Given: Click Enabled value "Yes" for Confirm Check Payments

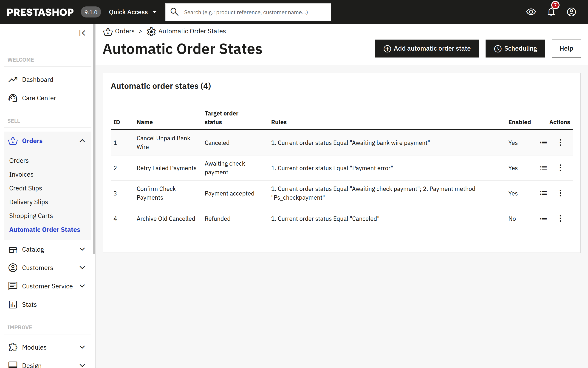Looking at the screenshot, I should [513, 193].
